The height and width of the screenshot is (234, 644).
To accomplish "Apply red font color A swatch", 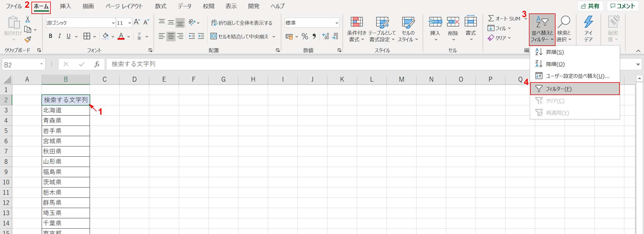I will coord(121,36).
